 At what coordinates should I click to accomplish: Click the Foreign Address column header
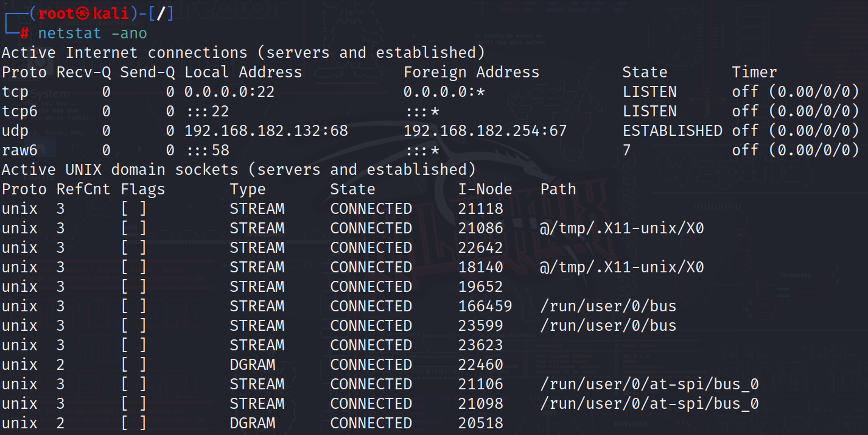click(471, 72)
